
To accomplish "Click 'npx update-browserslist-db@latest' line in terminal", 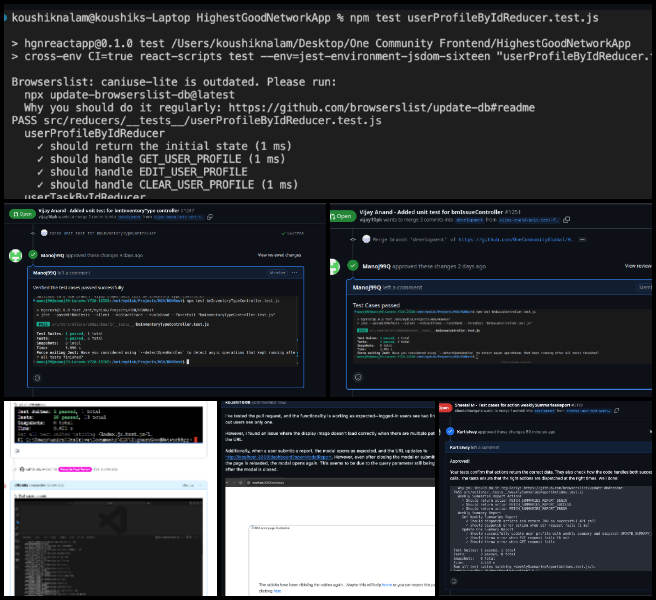I will pos(129,95).
